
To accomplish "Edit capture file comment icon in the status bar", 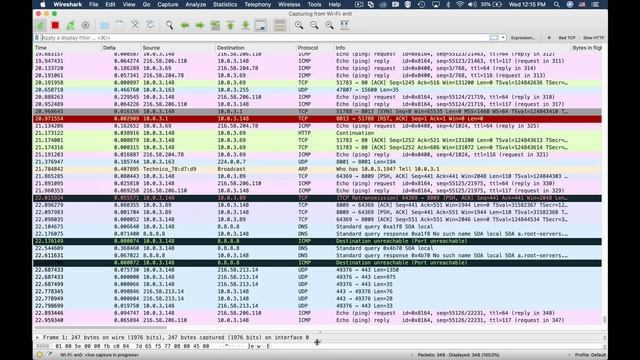I will (49, 355).
